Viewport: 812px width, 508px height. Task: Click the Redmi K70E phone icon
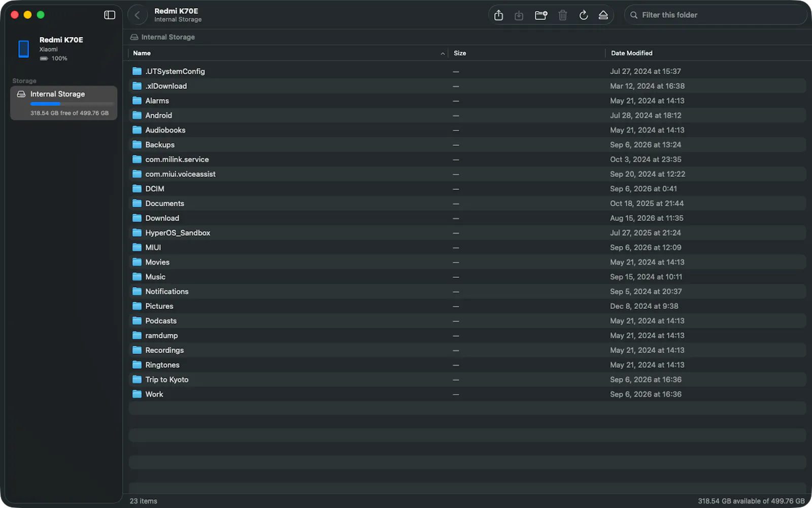(23, 49)
